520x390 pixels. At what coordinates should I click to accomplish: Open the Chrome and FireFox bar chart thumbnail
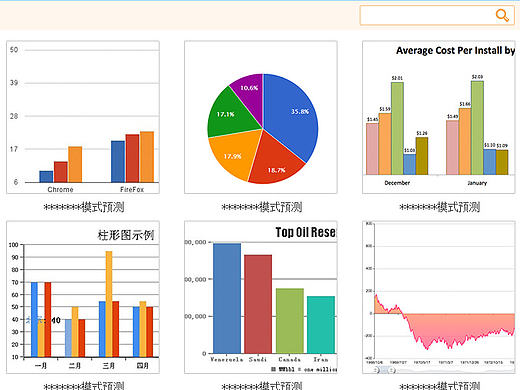(83, 117)
